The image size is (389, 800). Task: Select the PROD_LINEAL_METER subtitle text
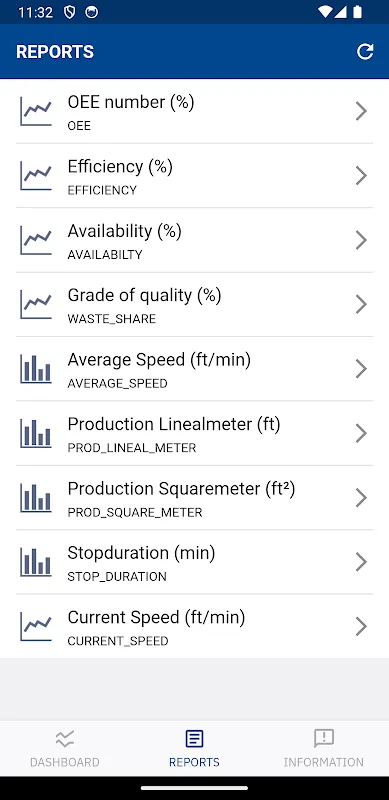132,448
